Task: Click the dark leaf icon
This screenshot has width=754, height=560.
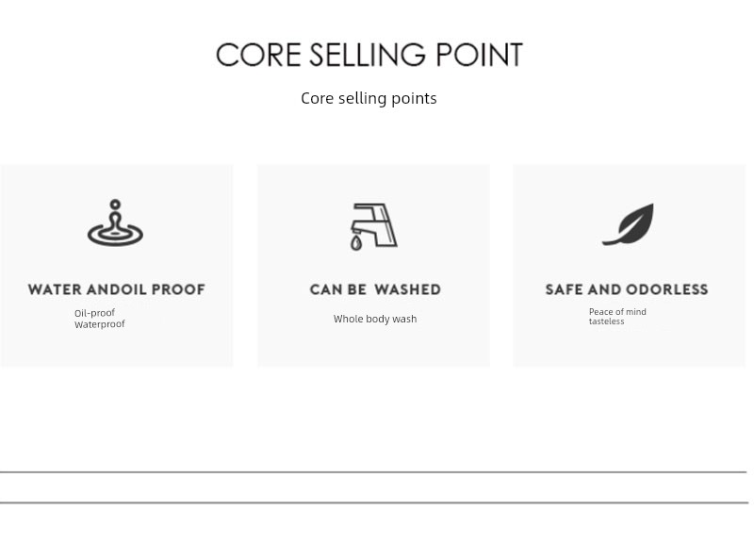Action: pos(628,224)
